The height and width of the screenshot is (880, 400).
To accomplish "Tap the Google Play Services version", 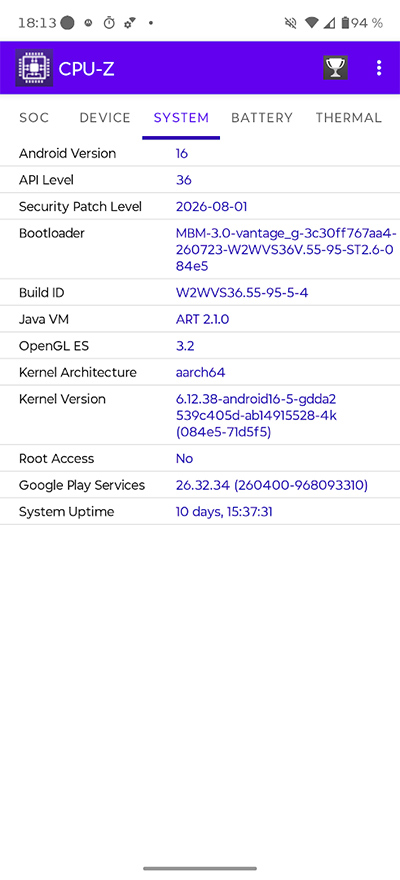I will point(272,485).
